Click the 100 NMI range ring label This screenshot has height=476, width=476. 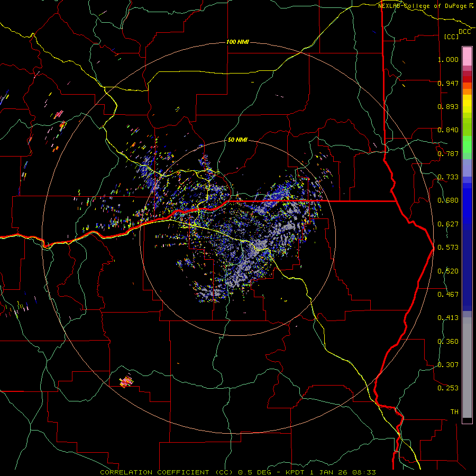coord(237,42)
